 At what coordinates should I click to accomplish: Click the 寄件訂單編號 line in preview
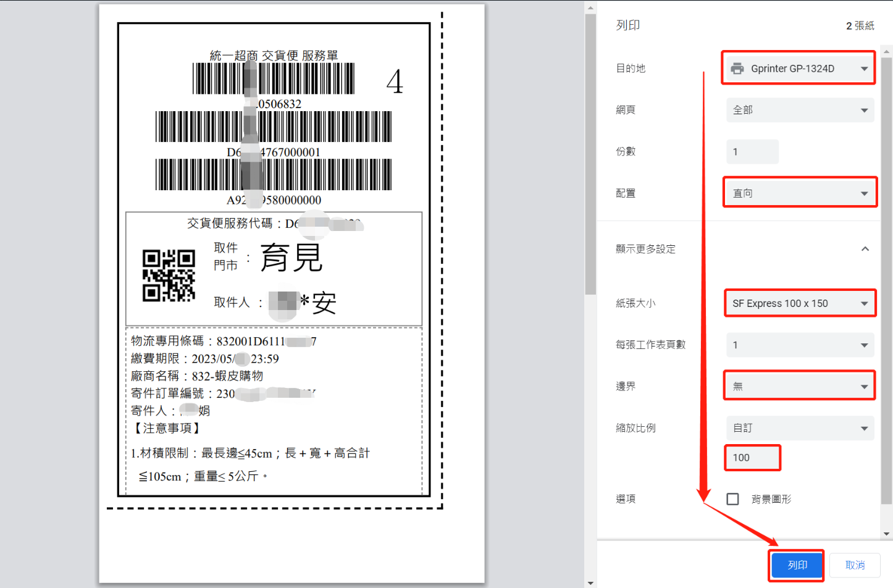click(x=223, y=393)
